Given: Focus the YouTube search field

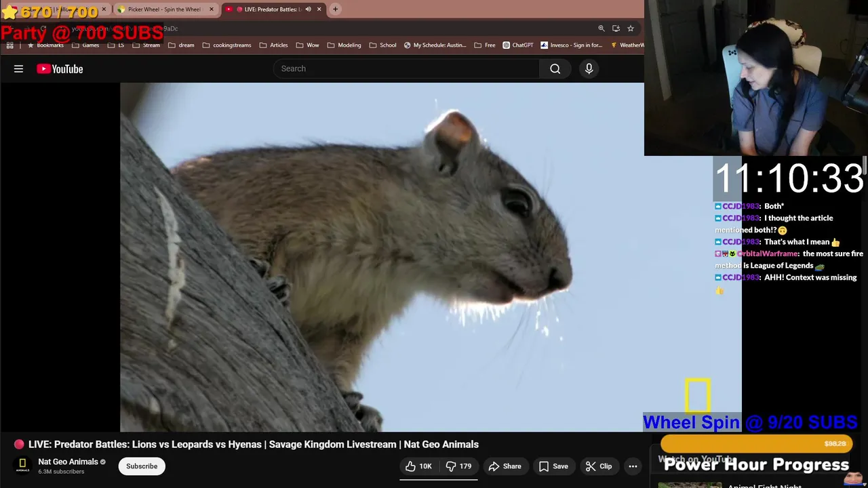Looking at the screenshot, I should click(407, 68).
